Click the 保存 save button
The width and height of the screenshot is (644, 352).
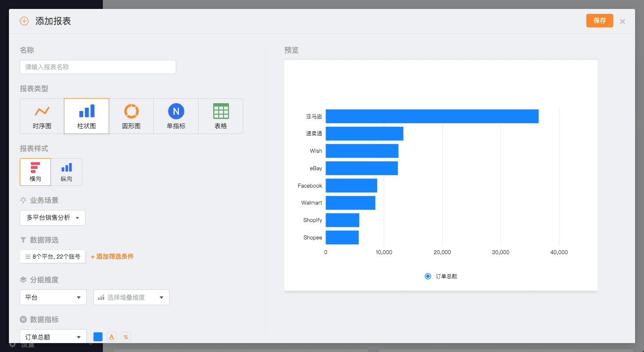pyautogui.click(x=599, y=21)
